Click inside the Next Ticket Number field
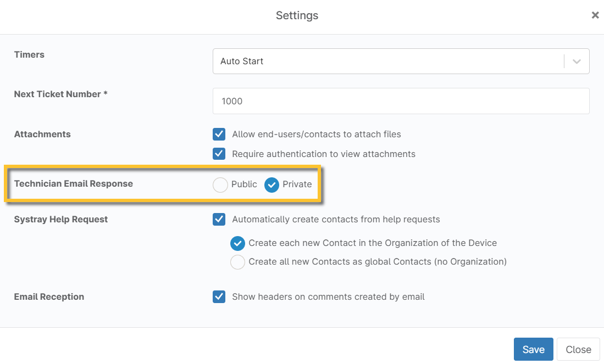The image size is (604, 364). [x=401, y=101]
